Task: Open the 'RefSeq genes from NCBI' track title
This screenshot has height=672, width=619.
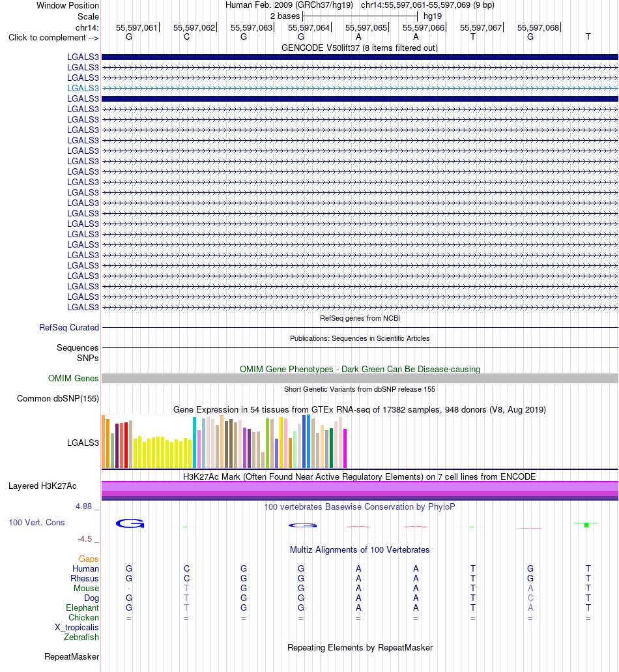Action: (x=360, y=318)
